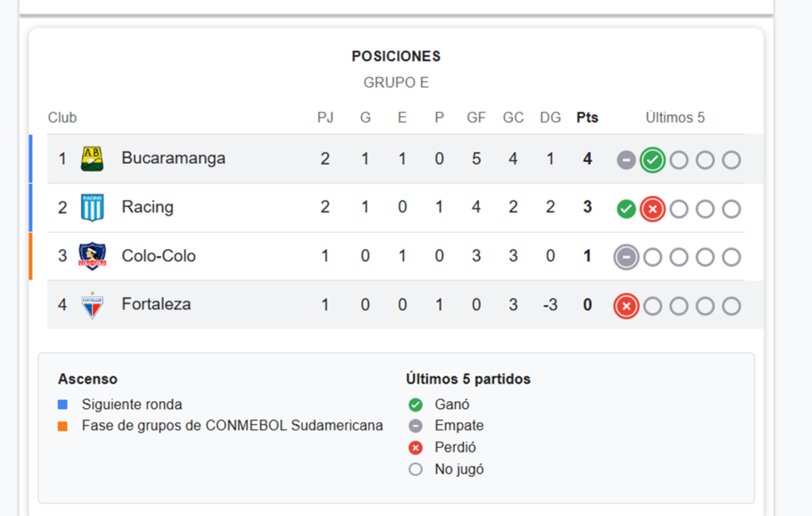Image resolution: width=812 pixels, height=516 pixels.
Task: Click Racing's red loss icon
Action: pyautogui.click(x=653, y=209)
